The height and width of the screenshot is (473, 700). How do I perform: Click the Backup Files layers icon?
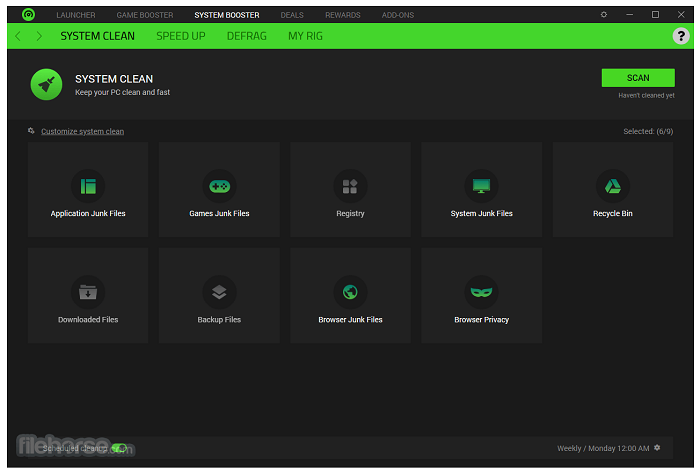(219, 292)
